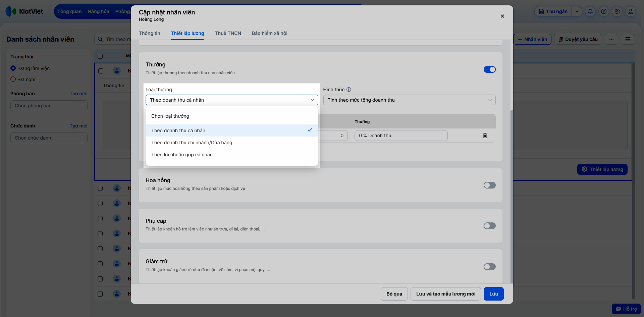Click the revenue threshold field showing 0
The height and width of the screenshot is (317, 644).
click(x=333, y=136)
